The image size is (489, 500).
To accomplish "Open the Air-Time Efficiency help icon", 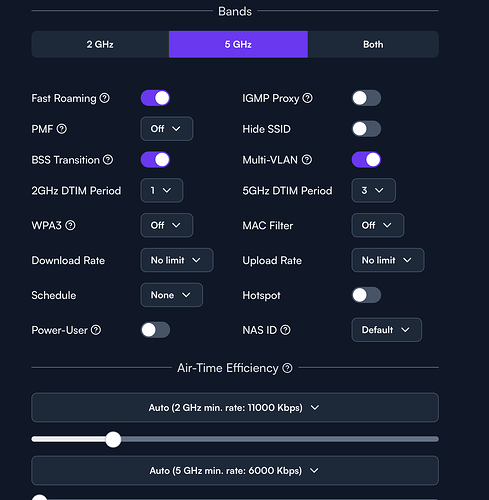I will pyautogui.click(x=287, y=368).
